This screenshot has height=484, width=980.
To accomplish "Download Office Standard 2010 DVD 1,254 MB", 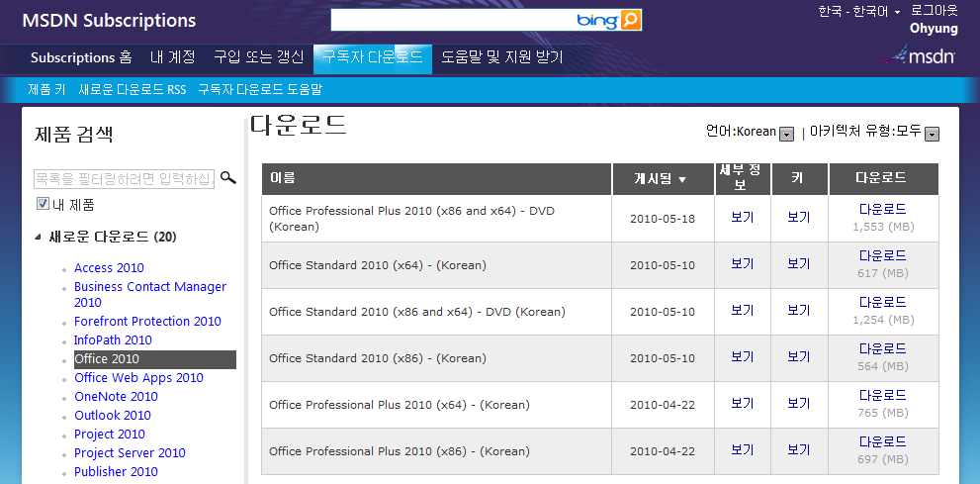I will 882,303.
